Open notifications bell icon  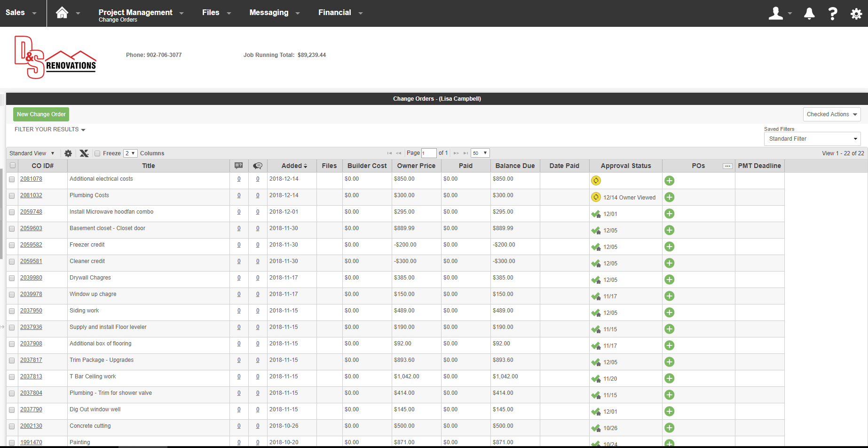click(x=809, y=14)
